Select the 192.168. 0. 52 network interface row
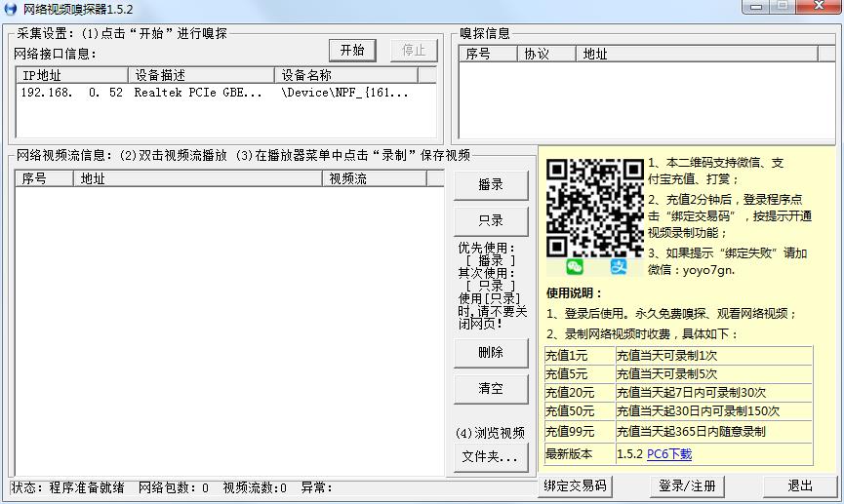This screenshot has height=504, width=844. click(x=226, y=93)
